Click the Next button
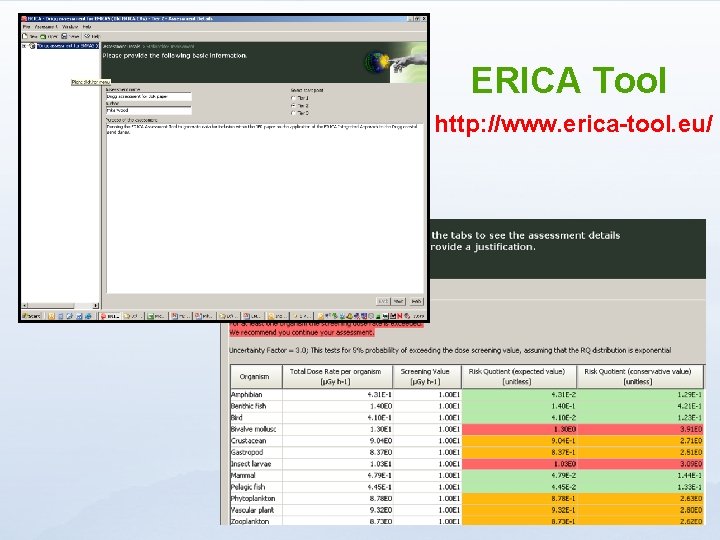 [x=398, y=301]
